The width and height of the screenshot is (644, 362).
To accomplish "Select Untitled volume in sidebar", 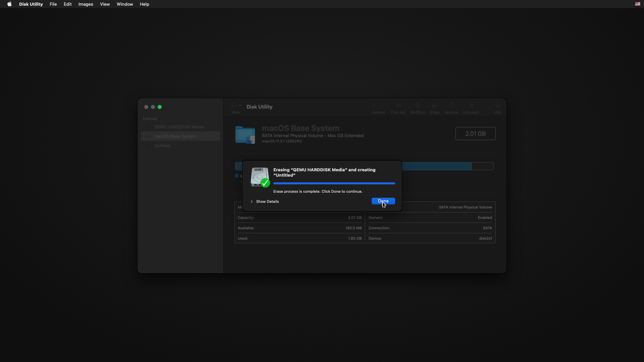I will click(162, 146).
